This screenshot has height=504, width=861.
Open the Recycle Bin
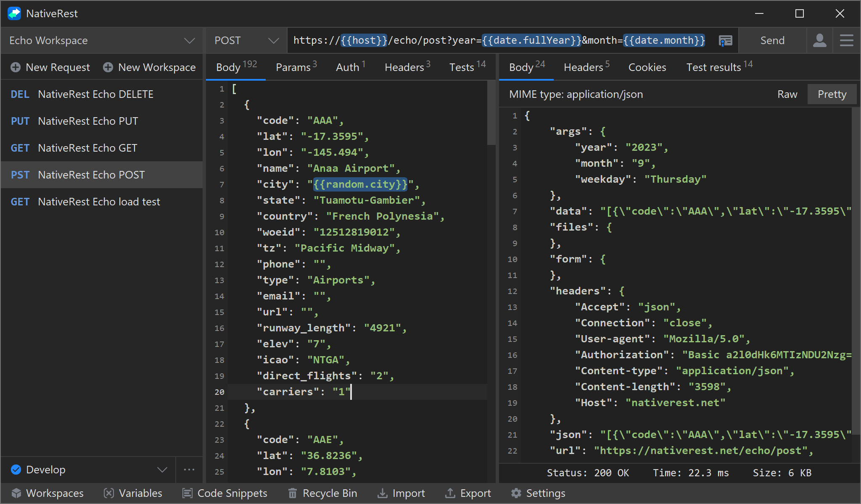click(322, 493)
